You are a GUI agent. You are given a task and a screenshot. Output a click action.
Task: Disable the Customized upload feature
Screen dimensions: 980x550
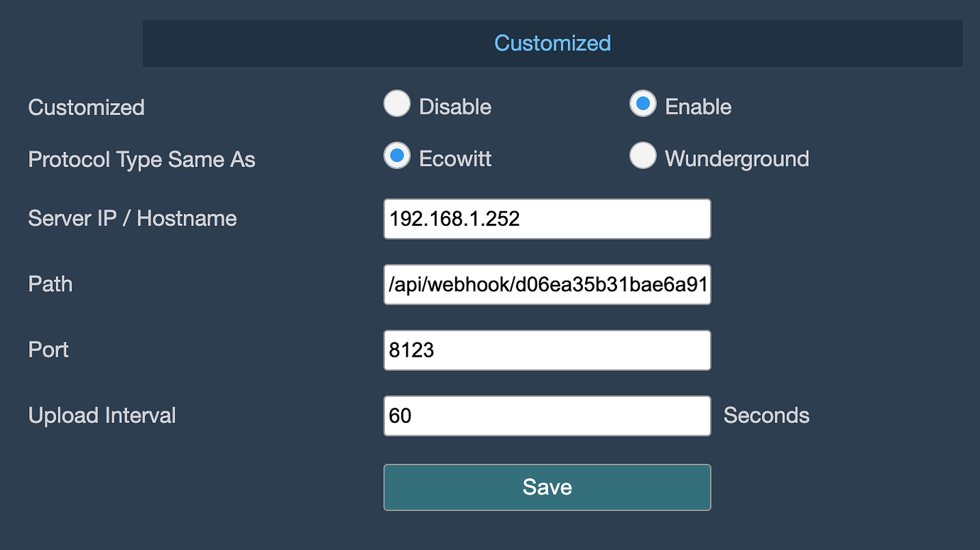pos(396,103)
